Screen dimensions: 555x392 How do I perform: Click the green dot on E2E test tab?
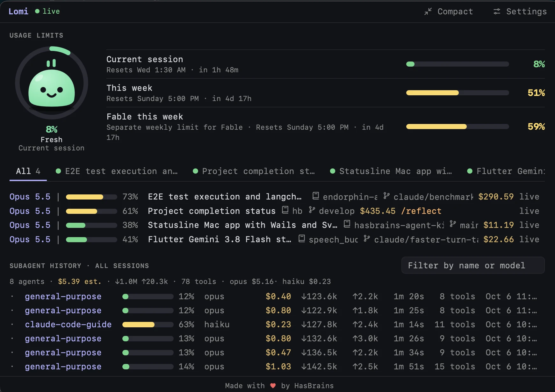click(58, 171)
